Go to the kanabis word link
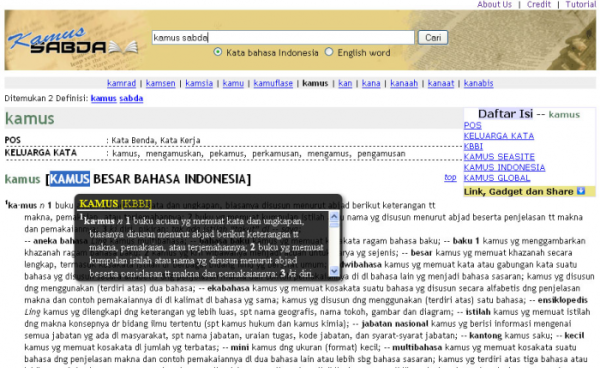Screen dimensions: 600x368 click(478, 83)
